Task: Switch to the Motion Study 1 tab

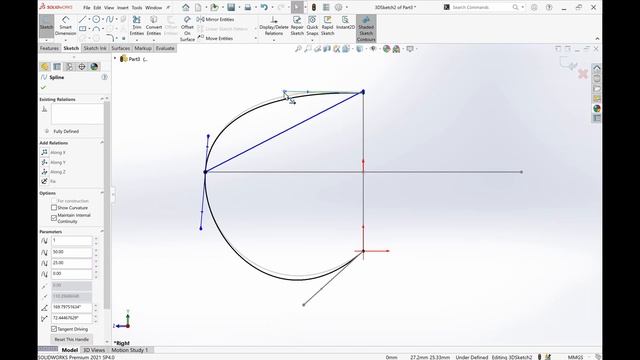Action: pos(130,350)
